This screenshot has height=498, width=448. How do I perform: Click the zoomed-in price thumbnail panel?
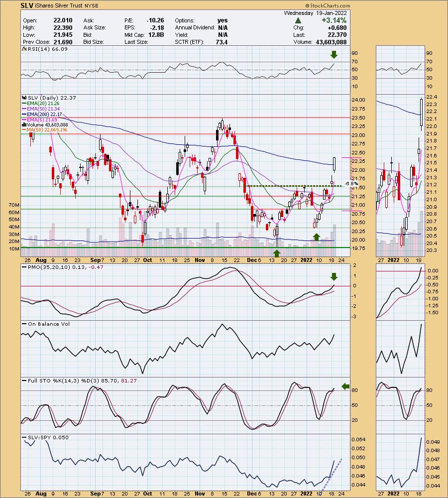coord(400,175)
